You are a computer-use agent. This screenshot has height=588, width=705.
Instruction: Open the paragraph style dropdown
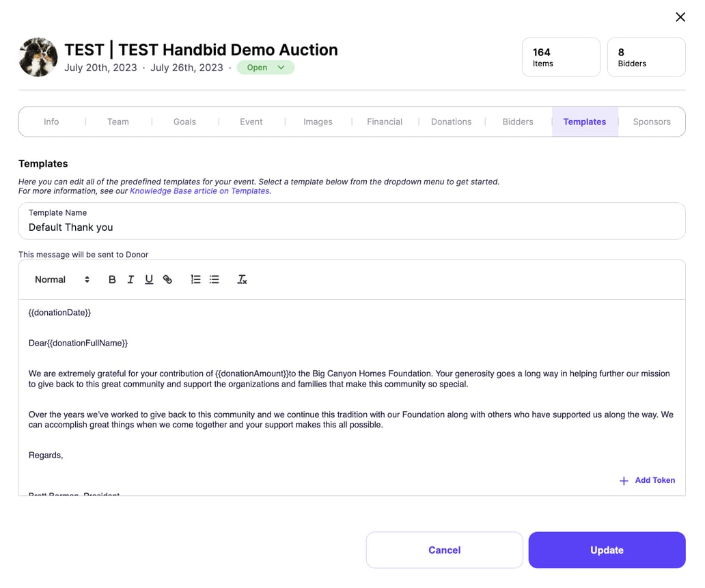click(x=61, y=279)
